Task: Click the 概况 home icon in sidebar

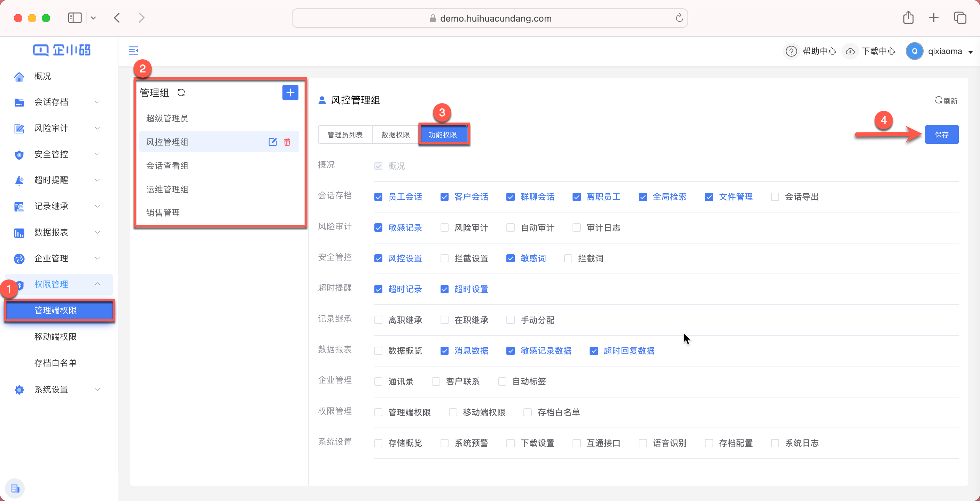Action: (19, 77)
